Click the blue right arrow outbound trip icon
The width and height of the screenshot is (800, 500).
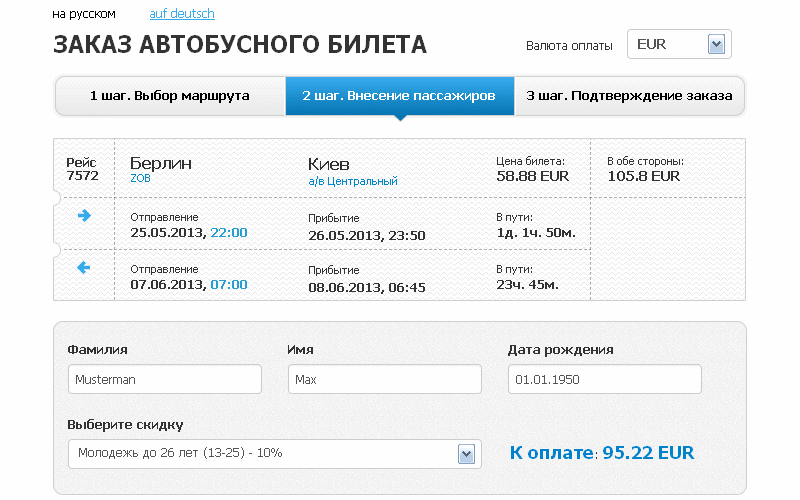(84, 216)
